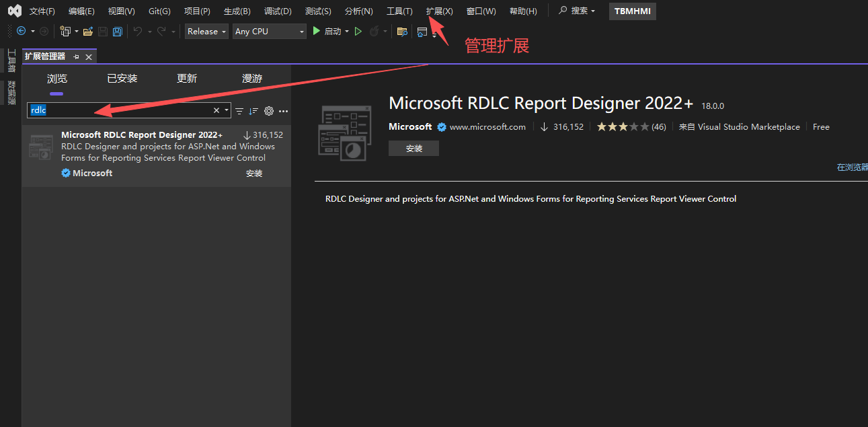Screen dimensions: 868x427
Task: Open the 测试(S) menu
Action: pyautogui.click(x=318, y=11)
